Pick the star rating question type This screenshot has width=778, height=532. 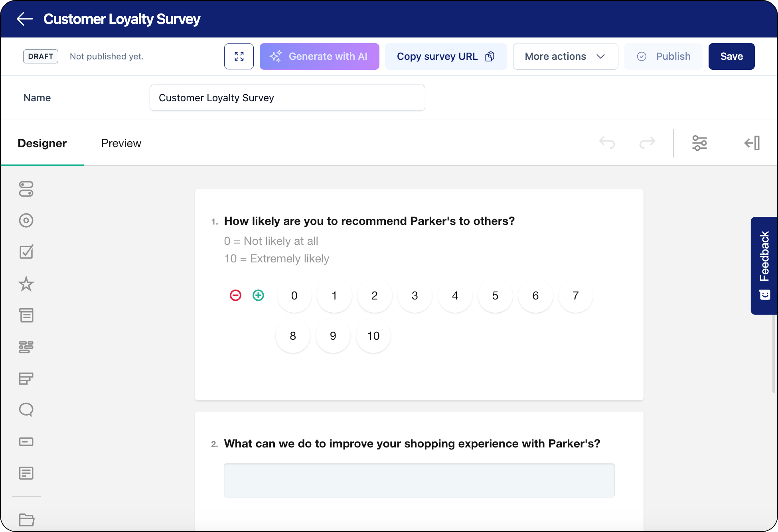(26, 284)
